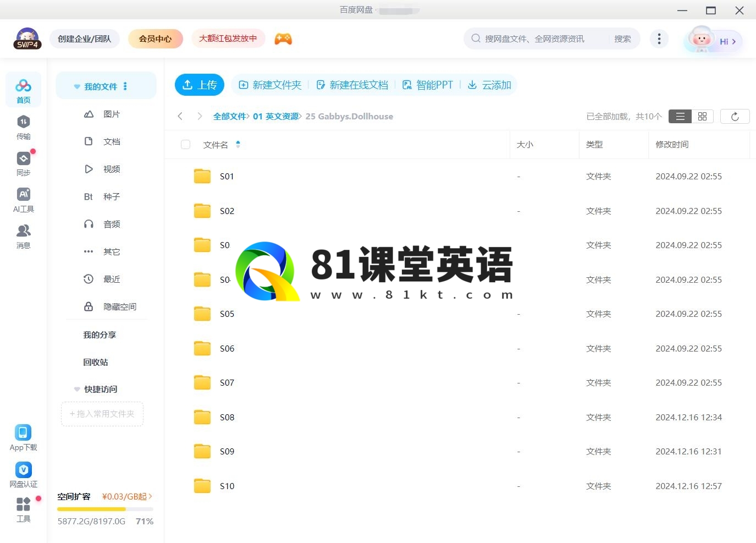The width and height of the screenshot is (756, 543).
Task: Click the 拖入常用文件夹 drop box
Action: 102,414
